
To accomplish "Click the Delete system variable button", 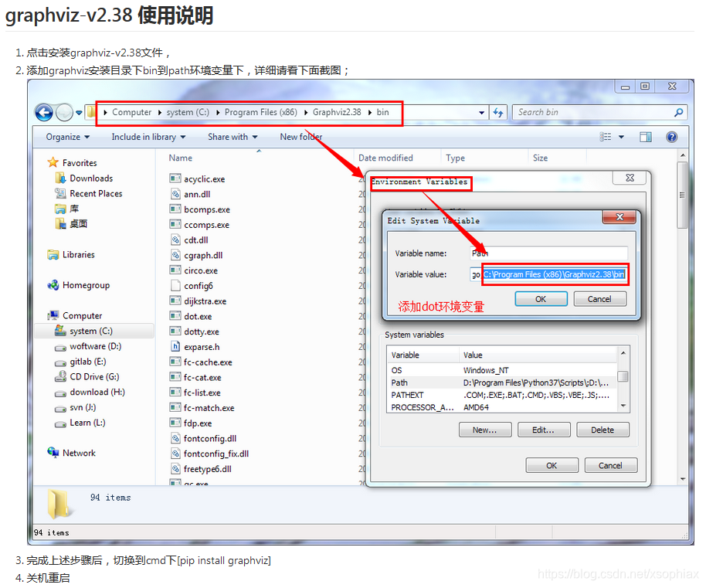I will point(602,430).
